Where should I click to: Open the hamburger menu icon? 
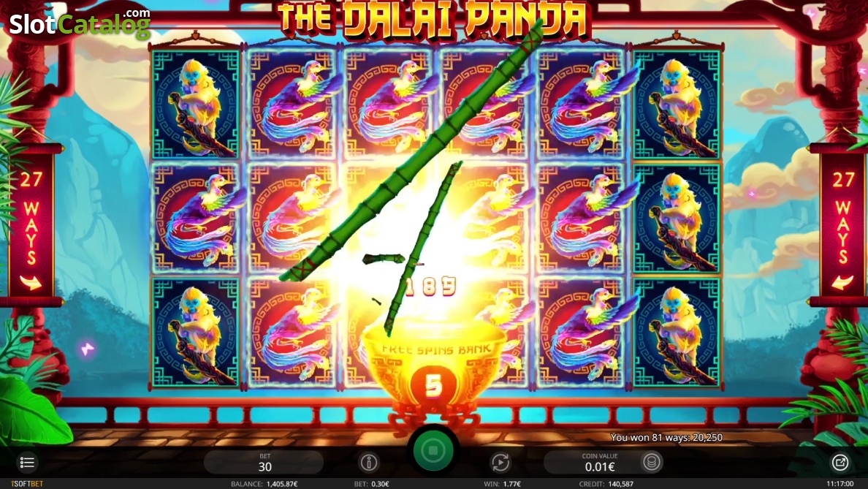pyautogui.click(x=26, y=462)
